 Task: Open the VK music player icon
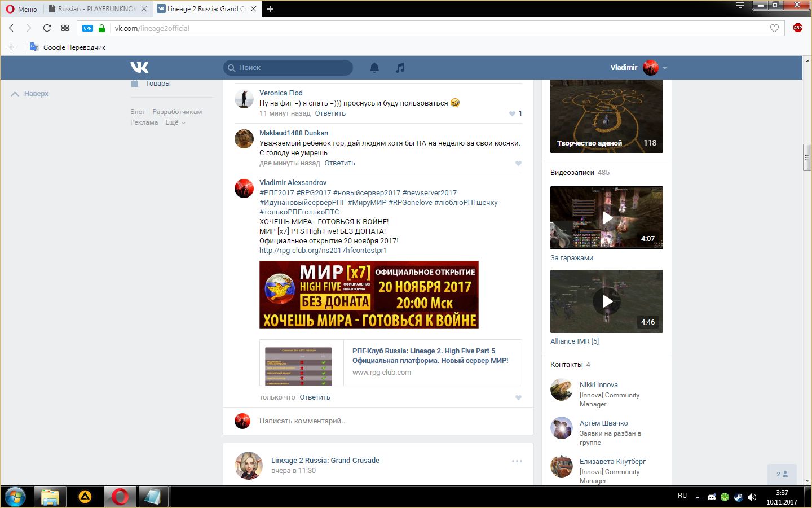[x=400, y=68]
